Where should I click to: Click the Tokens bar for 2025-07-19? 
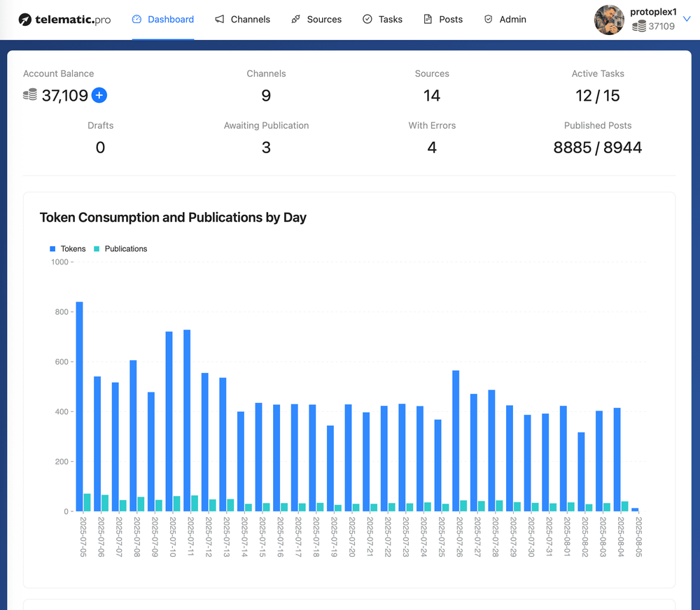[330, 469]
